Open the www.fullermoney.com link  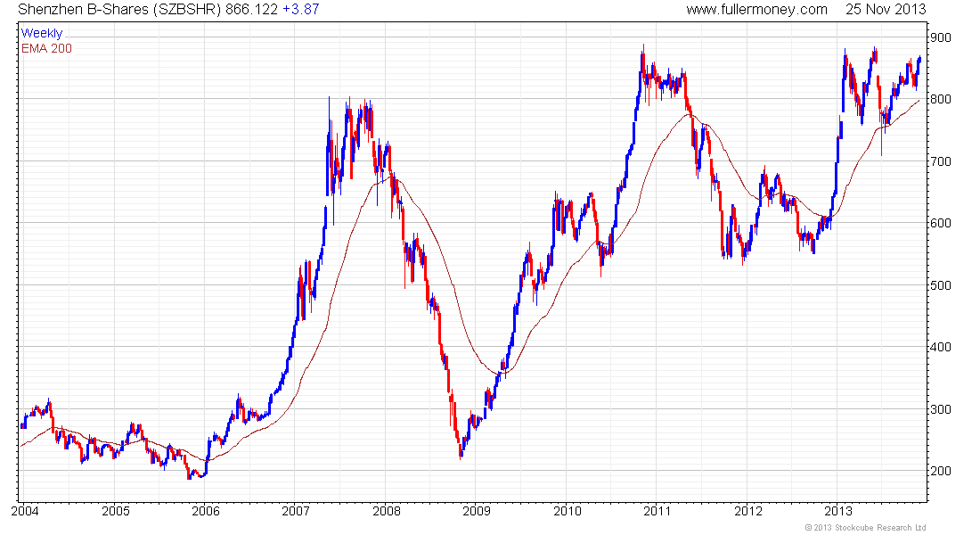point(756,10)
